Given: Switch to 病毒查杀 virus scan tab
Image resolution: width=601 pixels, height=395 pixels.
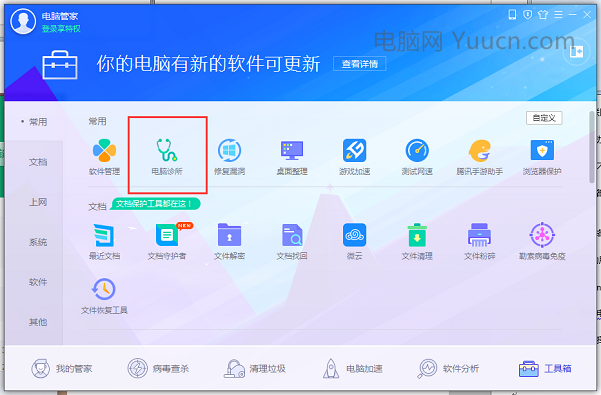Looking at the screenshot, I should pos(158,369).
